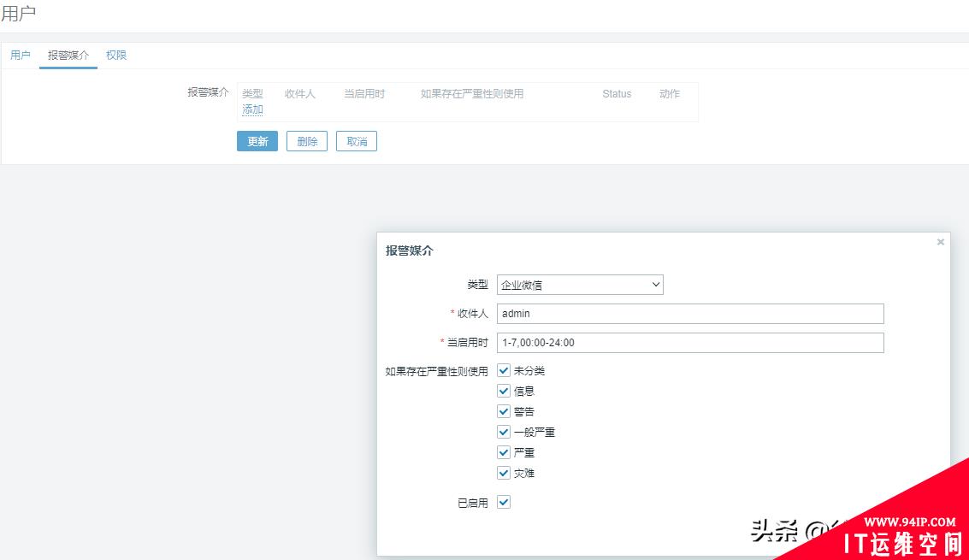Toggle the 未分类 severity checkbox
The height and width of the screenshot is (560, 969).
tap(504, 370)
